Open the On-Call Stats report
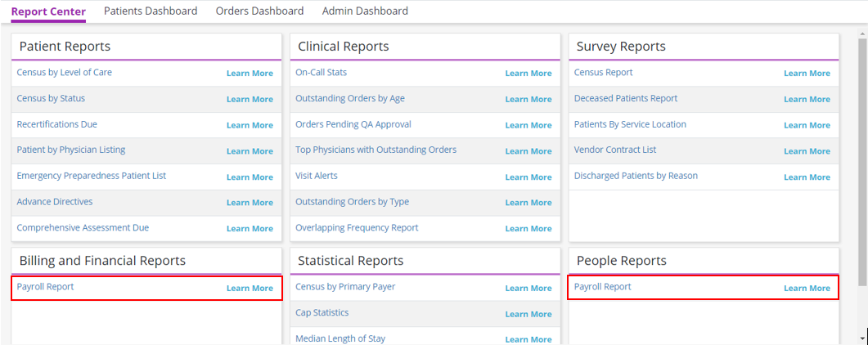868x345 pixels. pos(321,73)
